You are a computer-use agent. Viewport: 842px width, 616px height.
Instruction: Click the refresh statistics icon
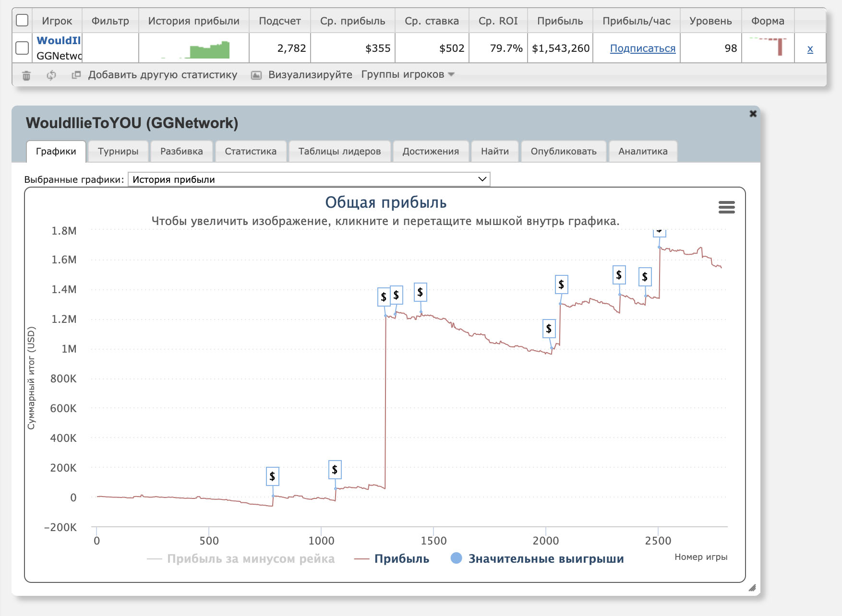click(x=51, y=75)
